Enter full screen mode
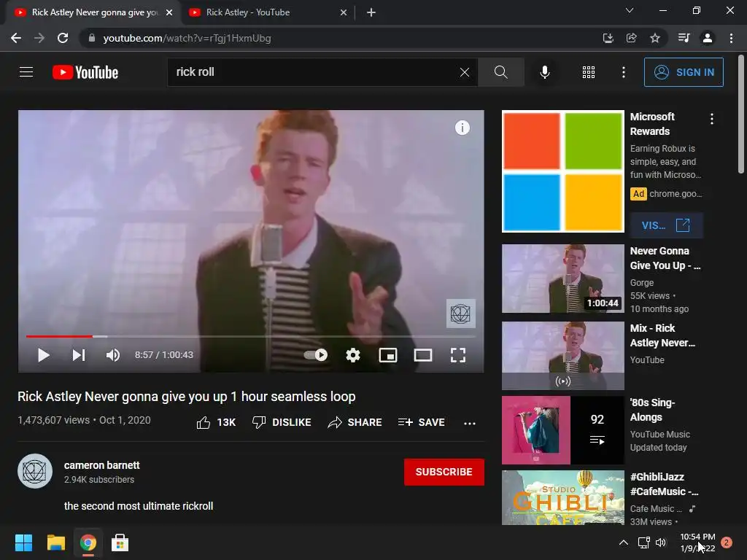The height and width of the screenshot is (560, 747). tap(458, 355)
